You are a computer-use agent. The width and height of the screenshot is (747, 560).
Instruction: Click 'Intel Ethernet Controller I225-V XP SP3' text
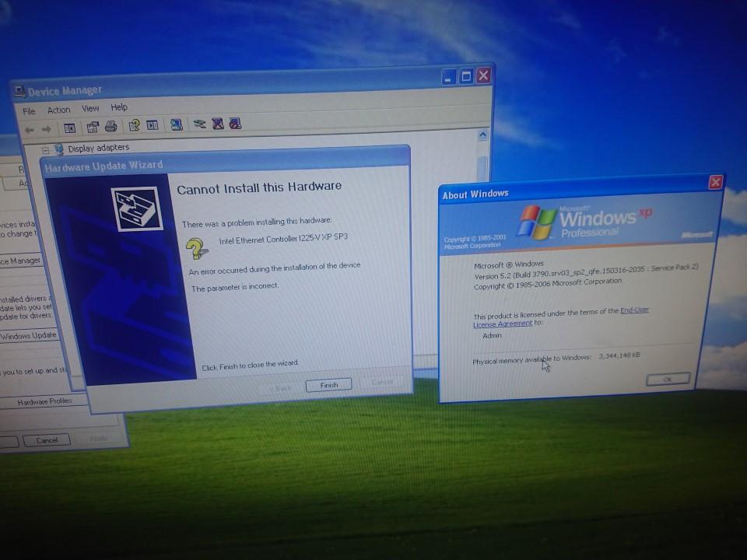[283, 239]
